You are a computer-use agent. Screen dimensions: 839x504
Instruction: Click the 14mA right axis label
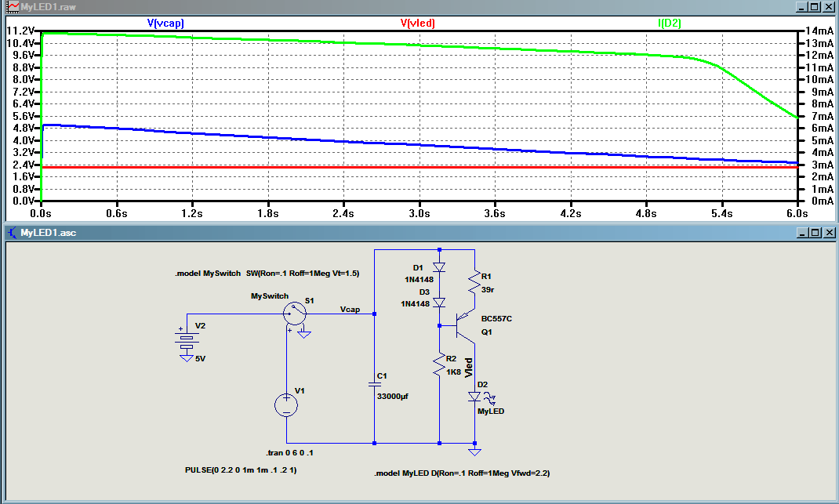tap(819, 31)
